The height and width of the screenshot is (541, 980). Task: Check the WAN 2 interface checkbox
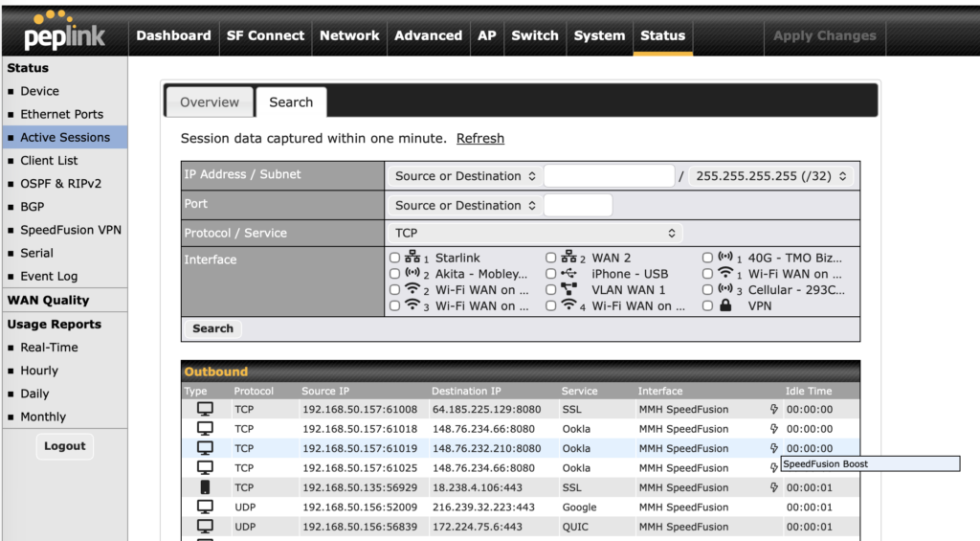point(550,258)
